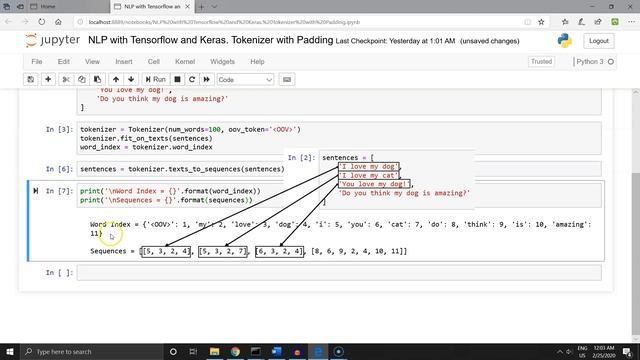Set these tabs aside
Image resolution: width=640 pixels, height=360 pixels.
pyautogui.click(x=20, y=7)
